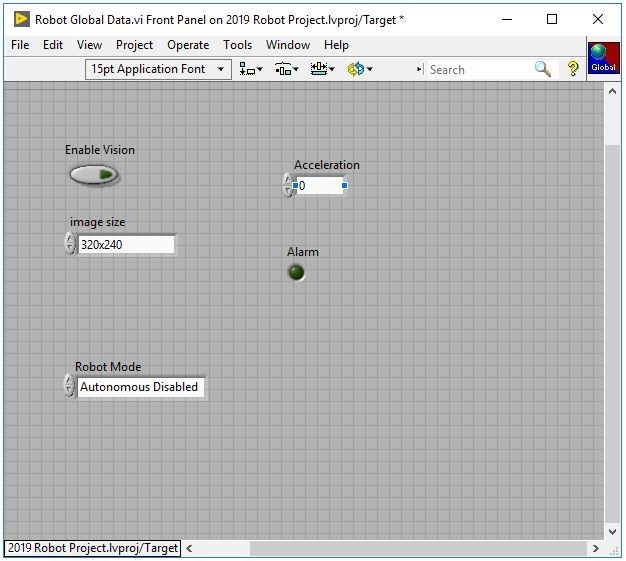Open the Align Objects toolbar menu
626x561 pixels.
(x=250, y=69)
